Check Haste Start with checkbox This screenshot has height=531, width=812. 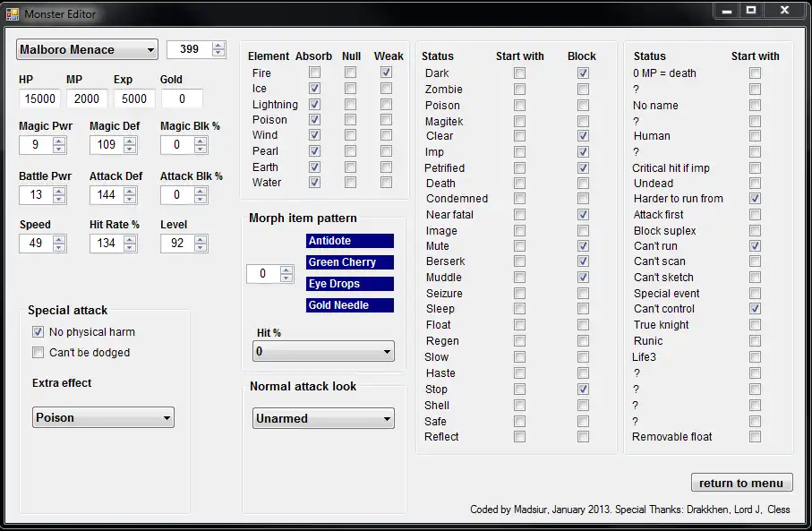tap(519, 373)
